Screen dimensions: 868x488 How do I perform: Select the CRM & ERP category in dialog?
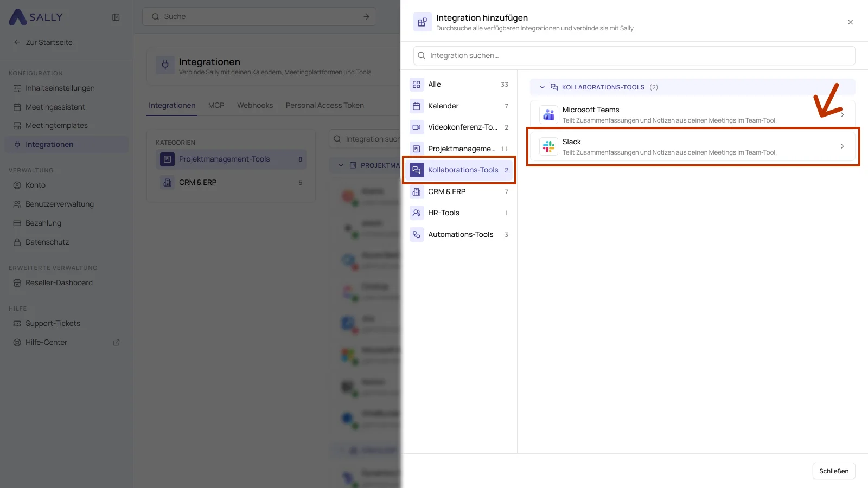tap(459, 191)
